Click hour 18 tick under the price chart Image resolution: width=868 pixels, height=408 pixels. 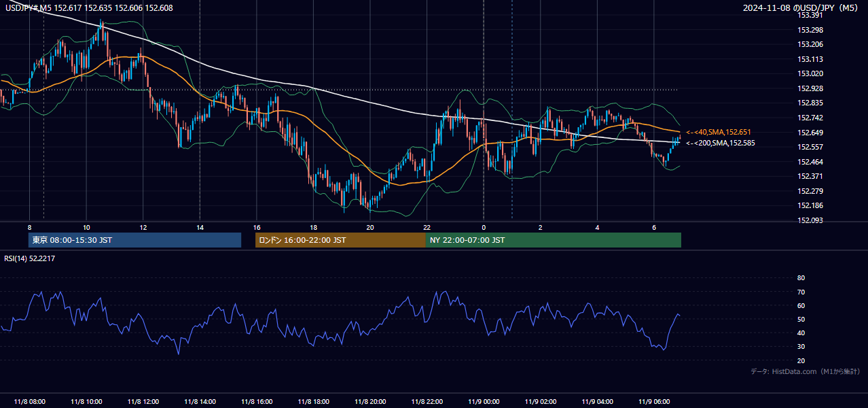(x=313, y=227)
